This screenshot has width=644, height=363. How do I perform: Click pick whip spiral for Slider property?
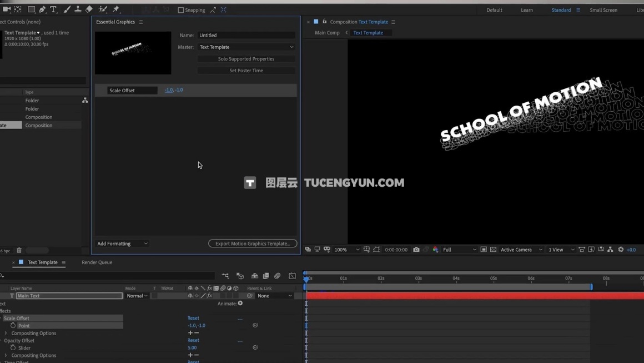coord(255,347)
